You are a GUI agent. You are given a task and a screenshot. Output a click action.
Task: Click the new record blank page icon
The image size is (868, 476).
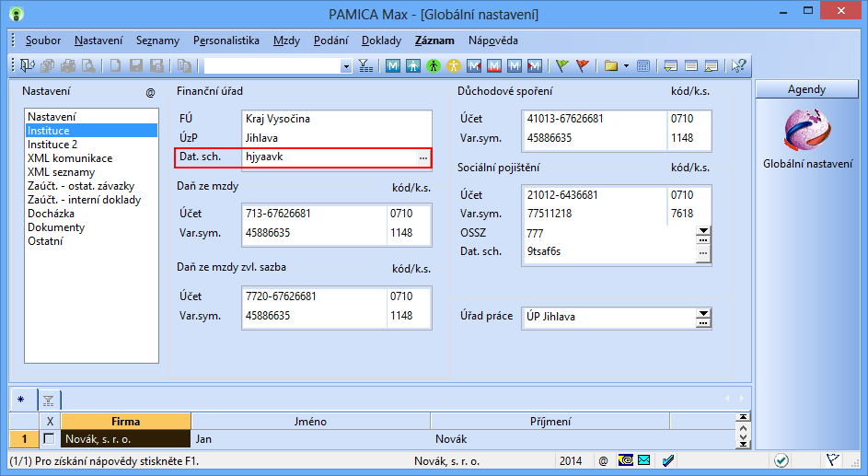116,66
